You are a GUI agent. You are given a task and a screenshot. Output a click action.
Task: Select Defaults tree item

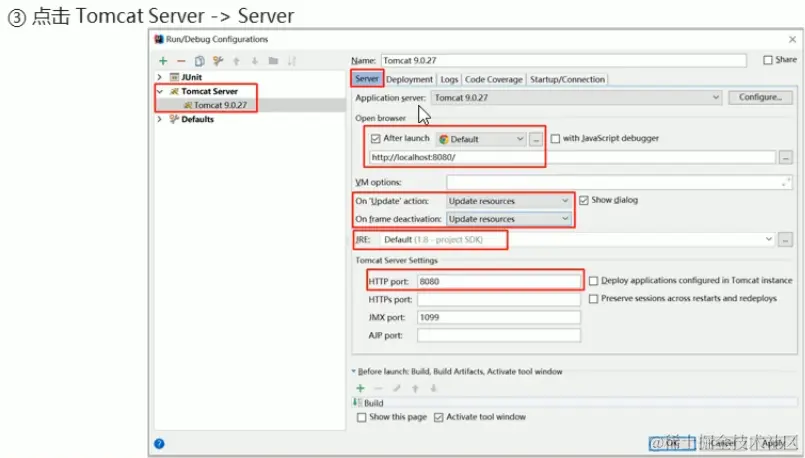[197, 119]
